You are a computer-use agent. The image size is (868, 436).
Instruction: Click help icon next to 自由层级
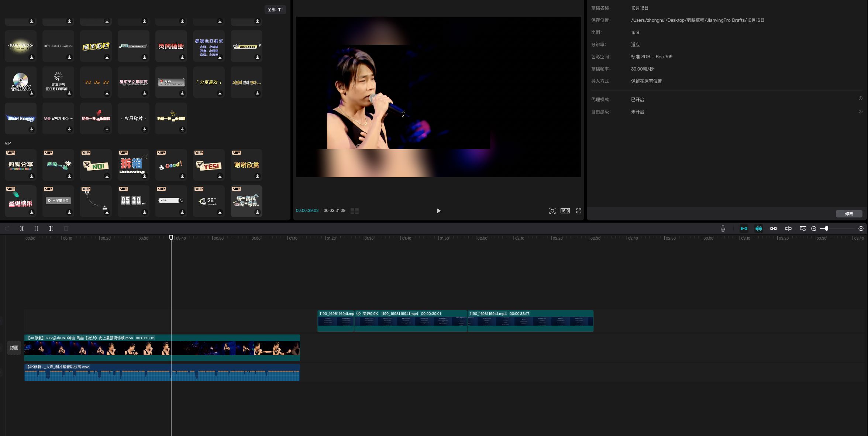(861, 111)
